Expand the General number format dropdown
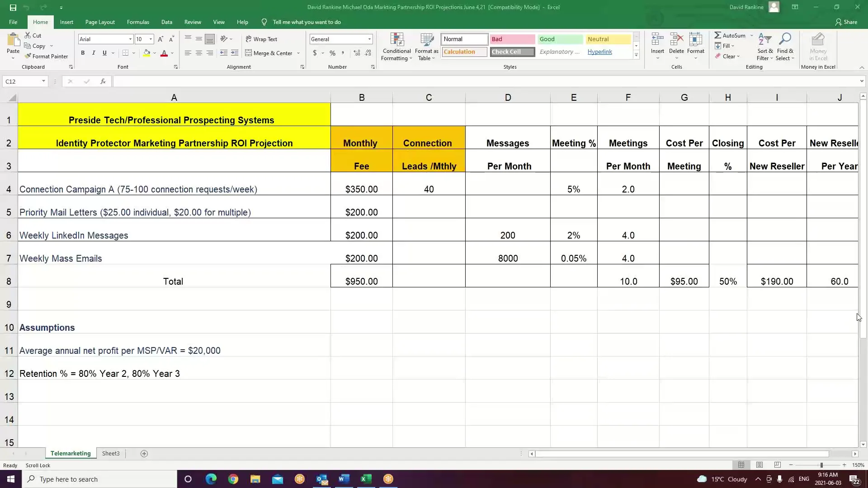 tap(369, 39)
